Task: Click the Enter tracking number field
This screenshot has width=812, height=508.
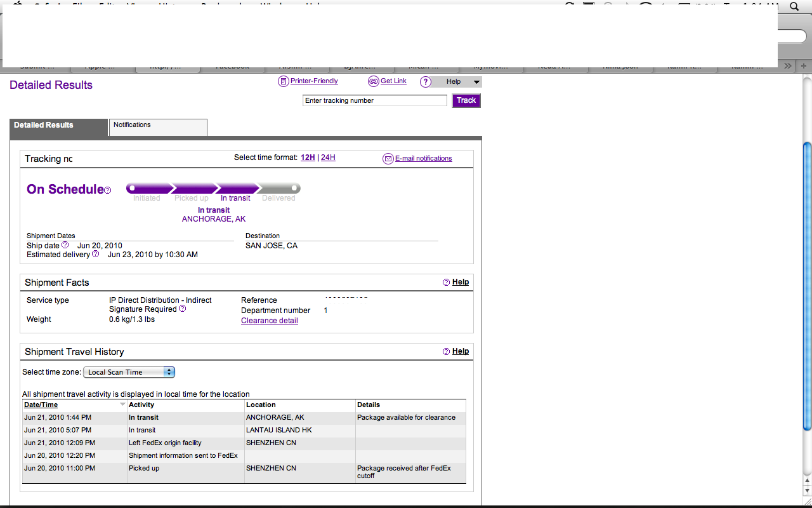Action: click(375, 100)
